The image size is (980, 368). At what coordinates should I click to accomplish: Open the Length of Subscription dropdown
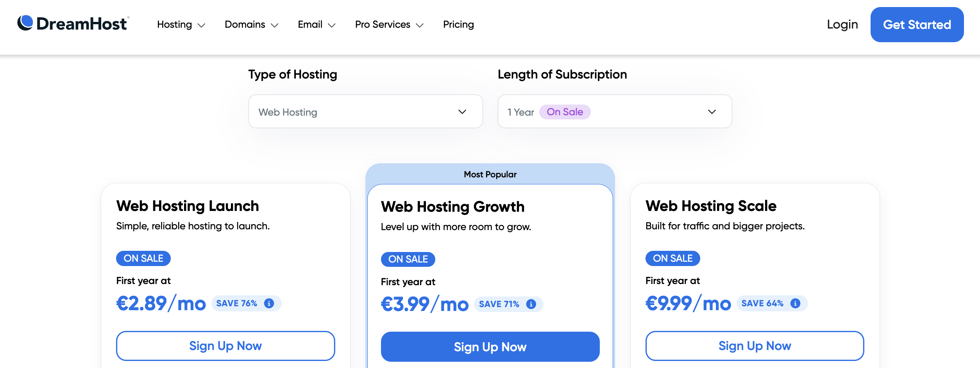pyautogui.click(x=615, y=112)
